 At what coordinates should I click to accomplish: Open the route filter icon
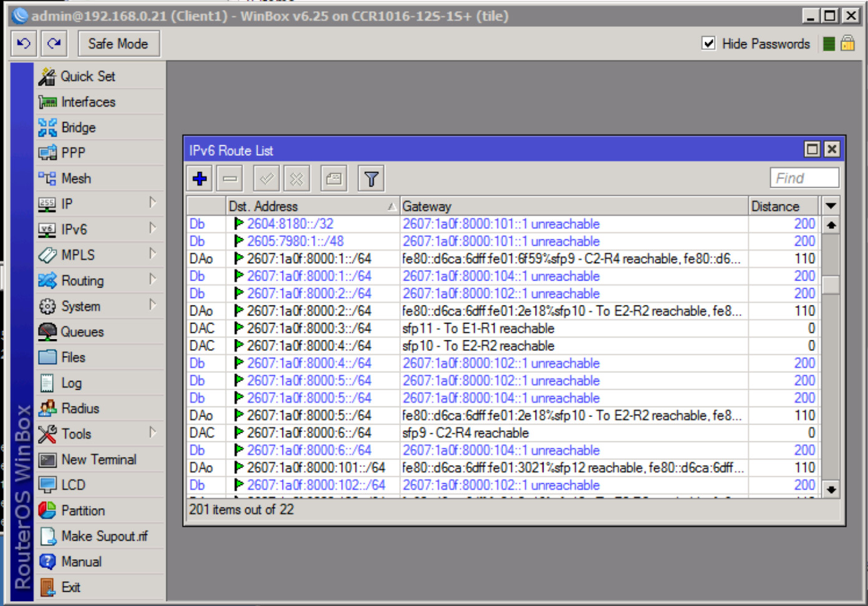point(370,178)
